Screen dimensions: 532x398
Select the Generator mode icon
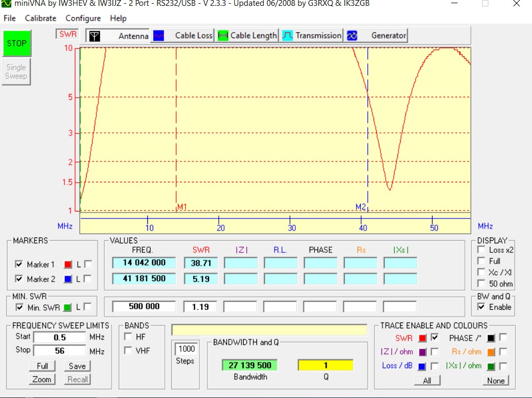[x=352, y=36]
